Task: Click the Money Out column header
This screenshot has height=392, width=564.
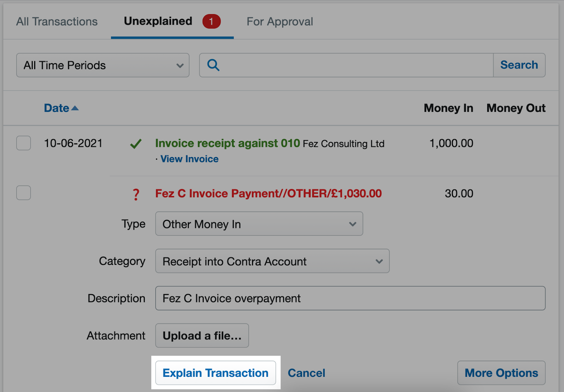Action: (x=516, y=108)
